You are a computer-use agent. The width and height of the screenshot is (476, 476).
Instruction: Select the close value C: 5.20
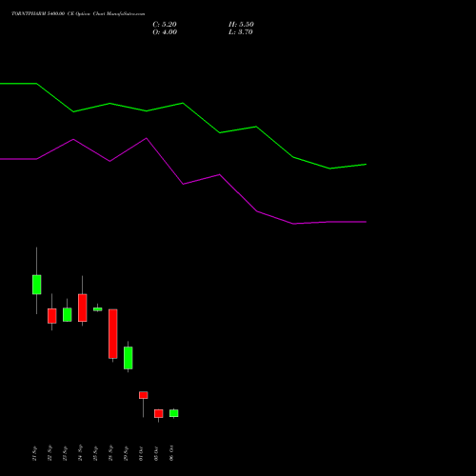coord(165,25)
